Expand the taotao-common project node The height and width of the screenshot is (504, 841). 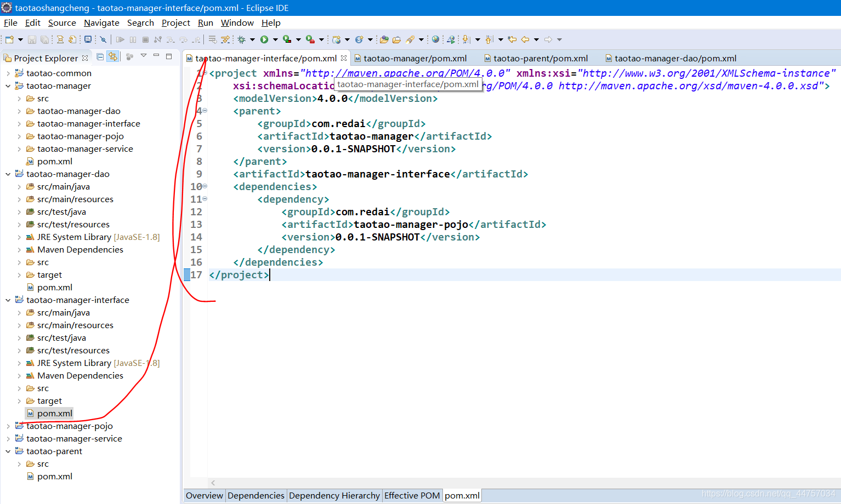click(x=8, y=73)
